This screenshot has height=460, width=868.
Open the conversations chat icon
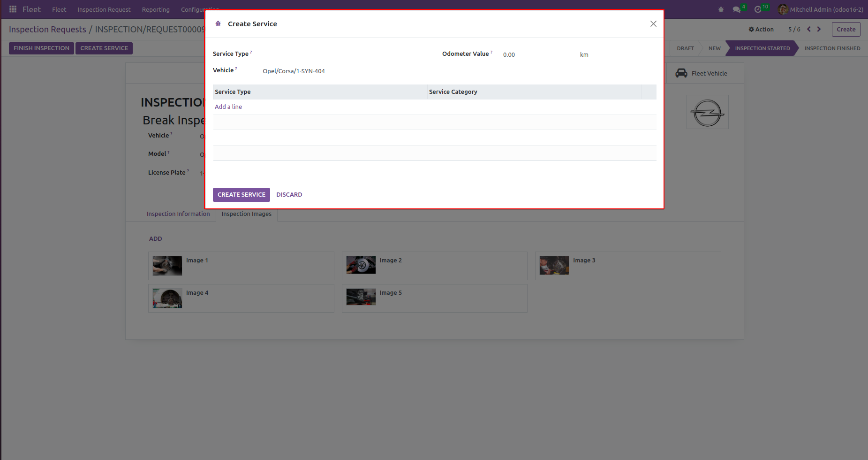(x=737, y=9)
